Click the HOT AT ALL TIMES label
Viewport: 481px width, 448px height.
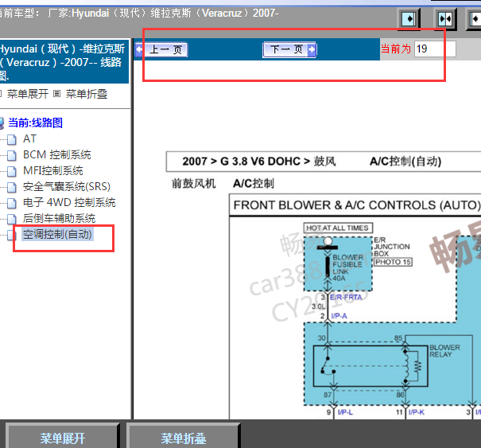pyautogui.click(x=338, y=228)
